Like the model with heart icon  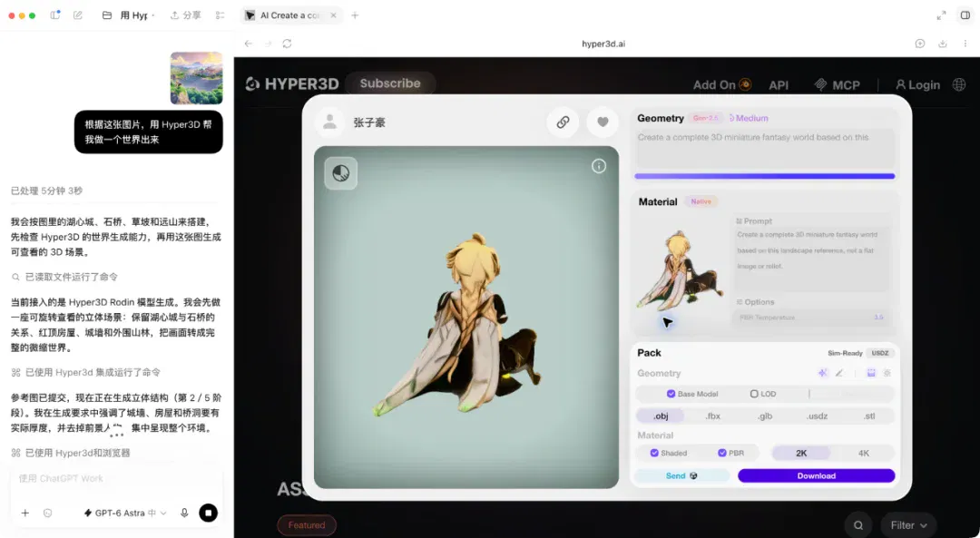tap(603, 122)
